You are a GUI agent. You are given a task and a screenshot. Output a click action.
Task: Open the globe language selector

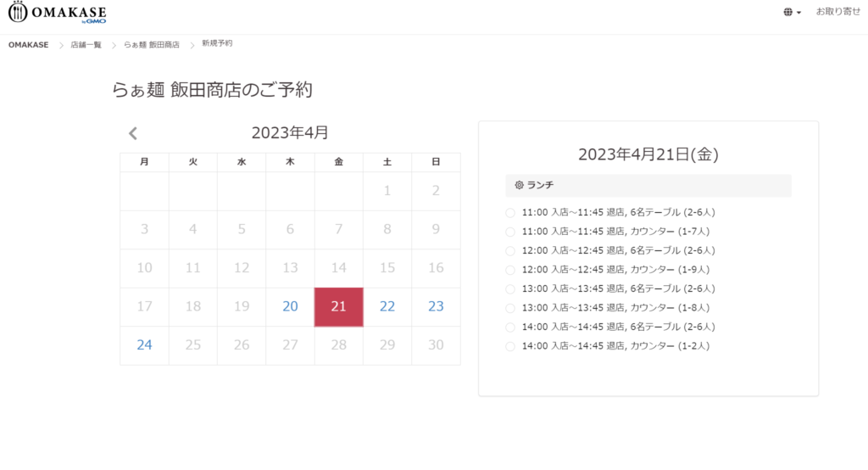coord(792,13)
